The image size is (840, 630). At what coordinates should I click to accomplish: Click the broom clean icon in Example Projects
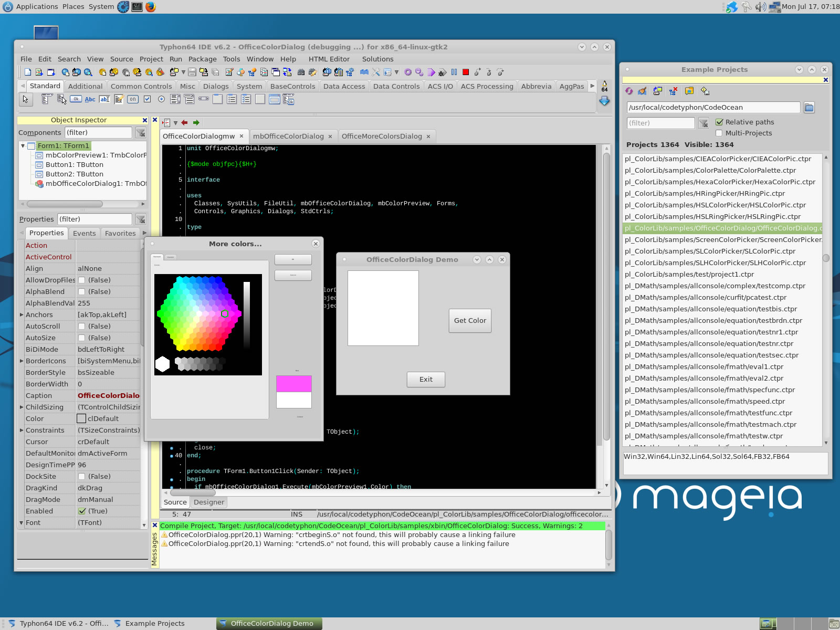coord(642,91)
